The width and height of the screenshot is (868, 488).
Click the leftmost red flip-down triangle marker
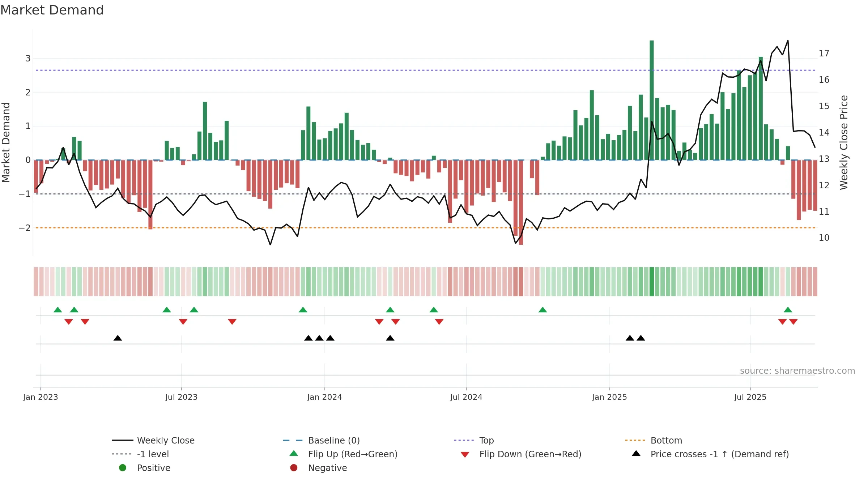pyautogui.click(x=69, y=322)
